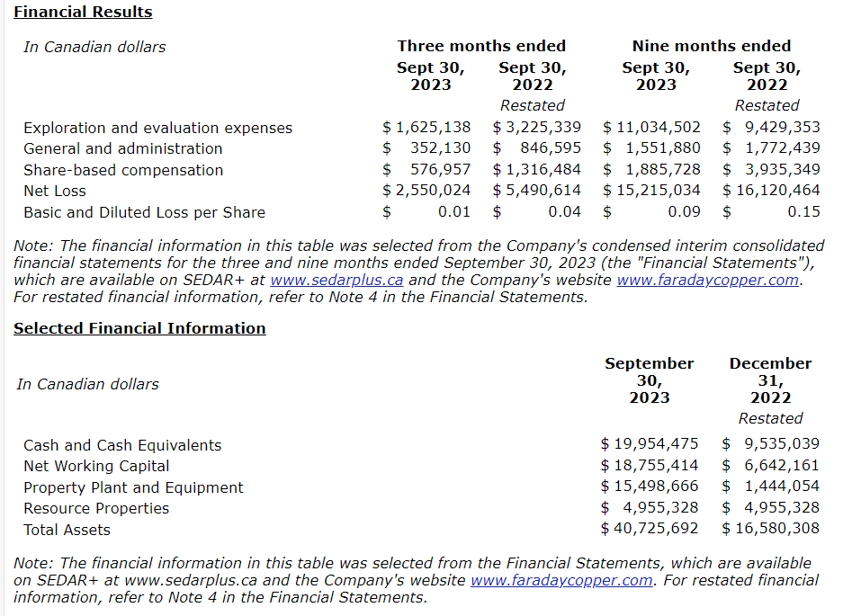Click the Nine months ended column header
This screenshot has width=861, height=616.
coord(712,46)
